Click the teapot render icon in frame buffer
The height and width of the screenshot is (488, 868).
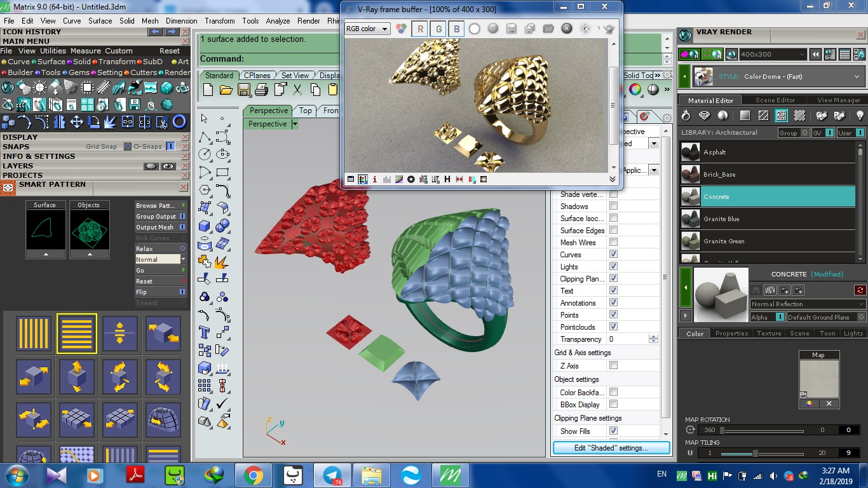point(608,29)
